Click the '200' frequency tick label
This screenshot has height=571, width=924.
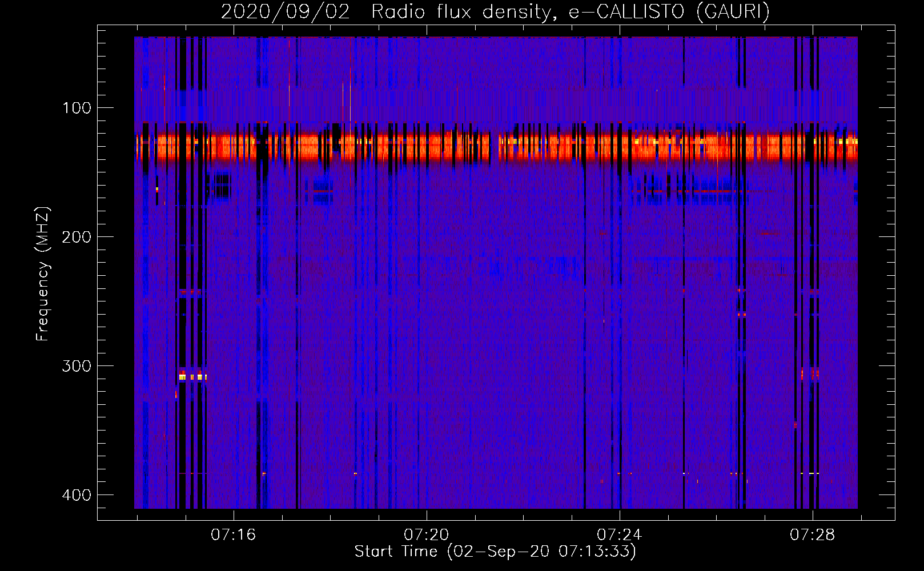pos(77,237)
